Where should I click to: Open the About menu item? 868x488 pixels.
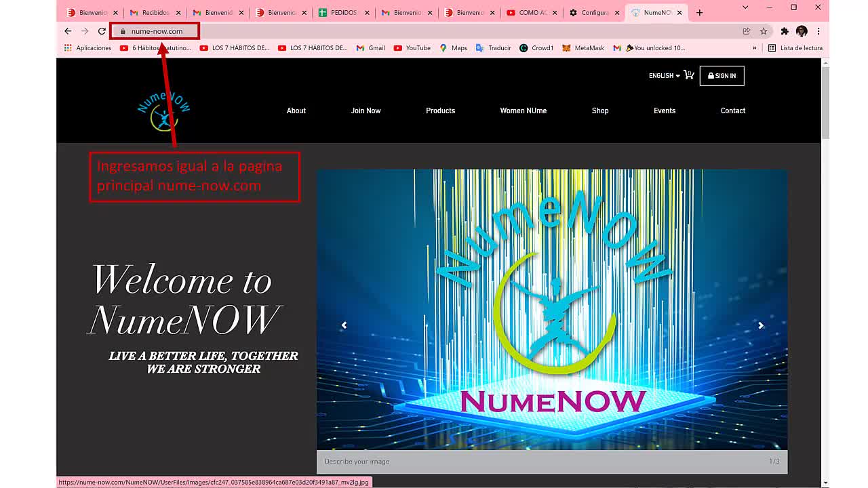click(296, 110)
